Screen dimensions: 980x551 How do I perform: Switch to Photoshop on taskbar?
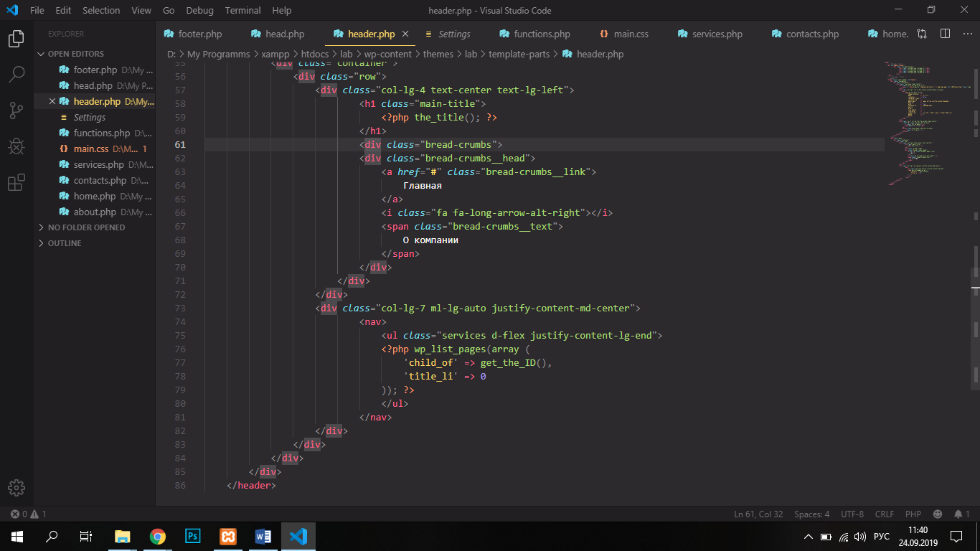(193, 536)
